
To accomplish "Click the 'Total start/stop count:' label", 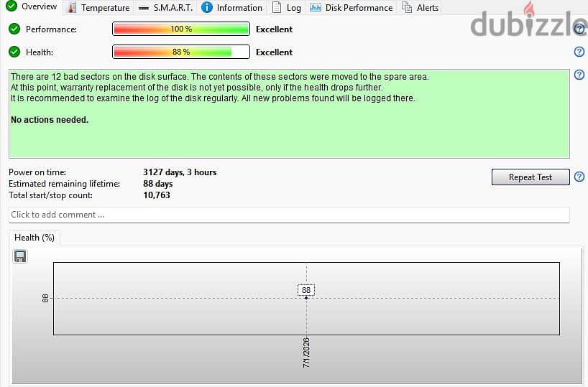I will coord(50,195).
